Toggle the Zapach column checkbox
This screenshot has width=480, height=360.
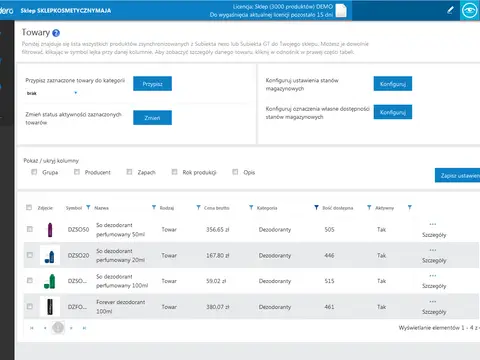(x=129, y=172)
